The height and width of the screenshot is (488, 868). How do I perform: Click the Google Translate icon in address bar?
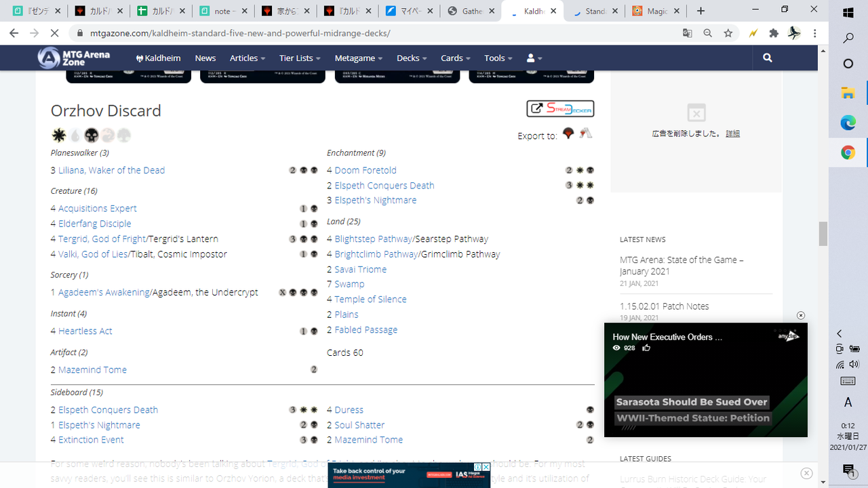(x=688, y=33)
